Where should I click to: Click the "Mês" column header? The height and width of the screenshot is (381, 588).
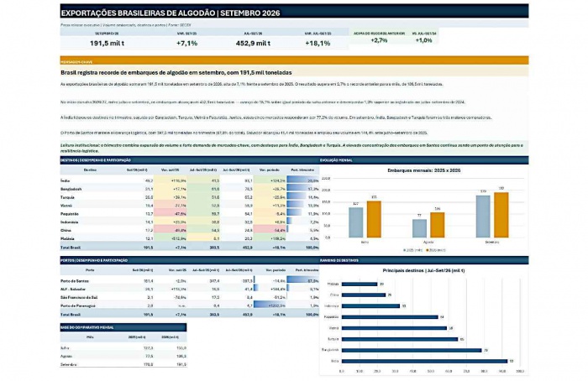coord(90,337)
